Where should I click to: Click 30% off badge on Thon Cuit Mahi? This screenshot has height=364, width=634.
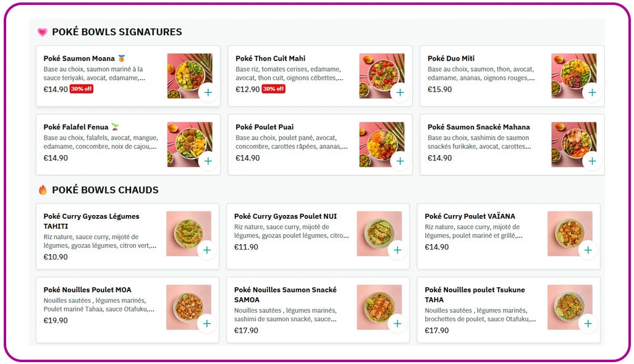pyautogui.click(x=273, y=89)
